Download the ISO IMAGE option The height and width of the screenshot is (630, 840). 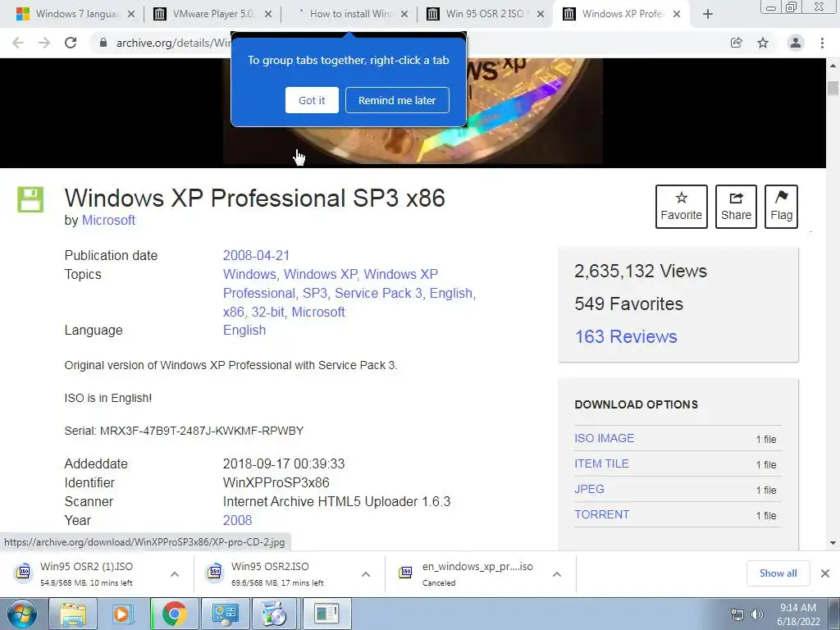(605, 438)
